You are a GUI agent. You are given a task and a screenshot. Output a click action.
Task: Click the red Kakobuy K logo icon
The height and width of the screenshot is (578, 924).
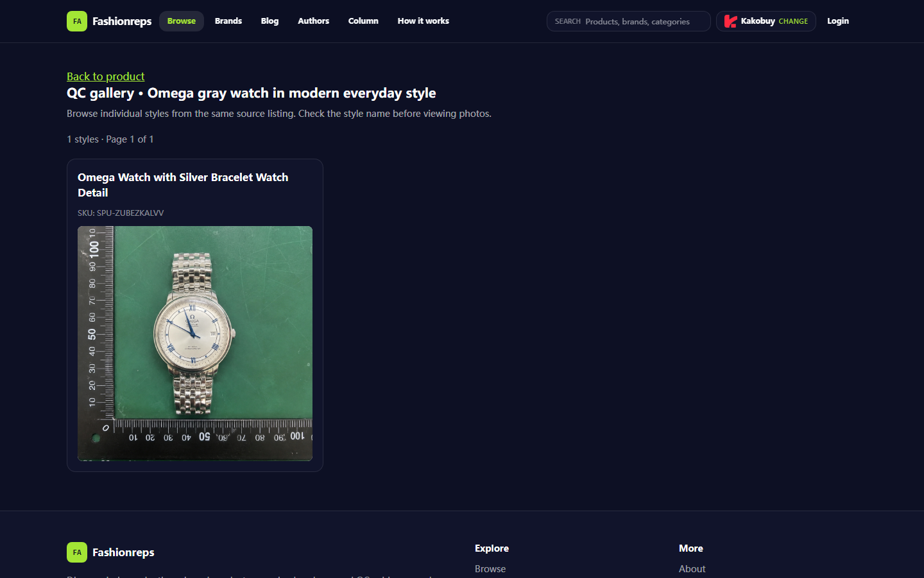click(x=730, y=21)
